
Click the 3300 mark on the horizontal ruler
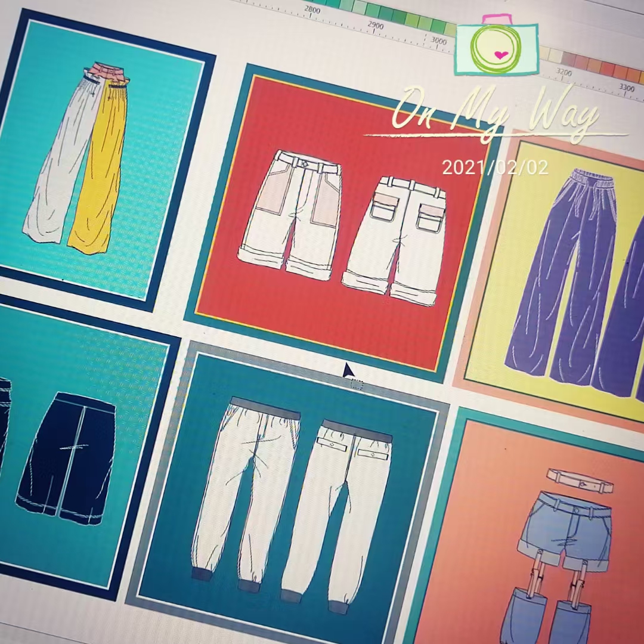point(627,89)
